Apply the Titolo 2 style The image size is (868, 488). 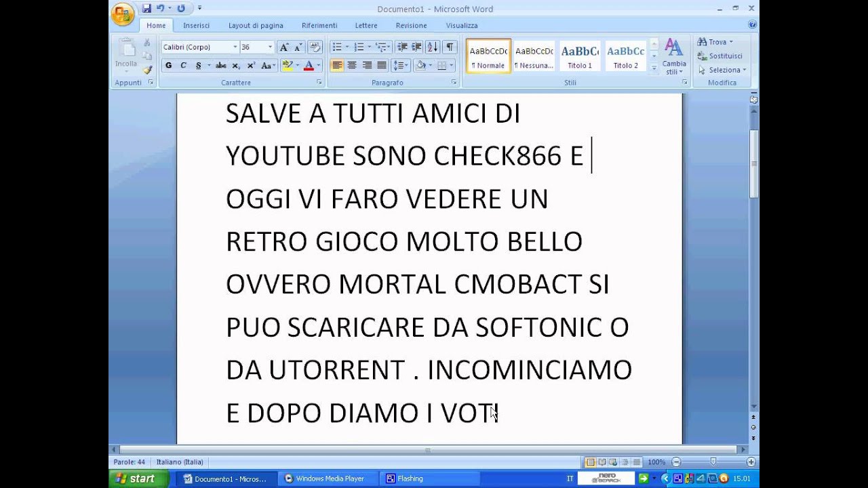(x=626, y=56)
